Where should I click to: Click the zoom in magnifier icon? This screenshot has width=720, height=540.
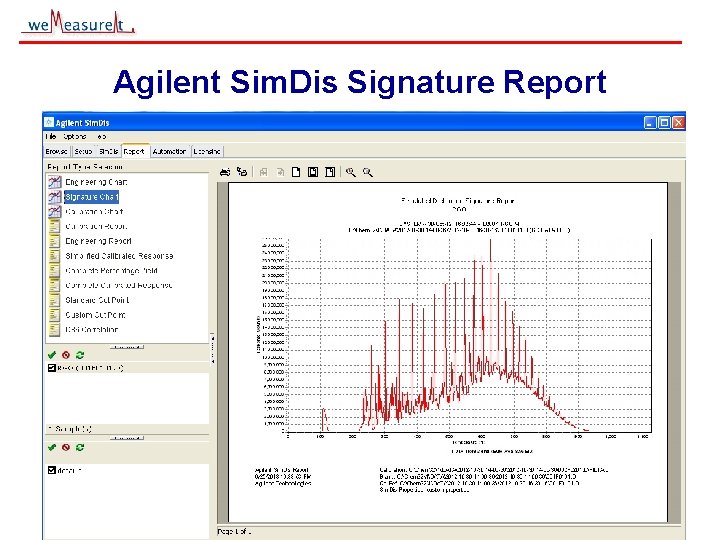pyautogui.click(x=350, y=172)
